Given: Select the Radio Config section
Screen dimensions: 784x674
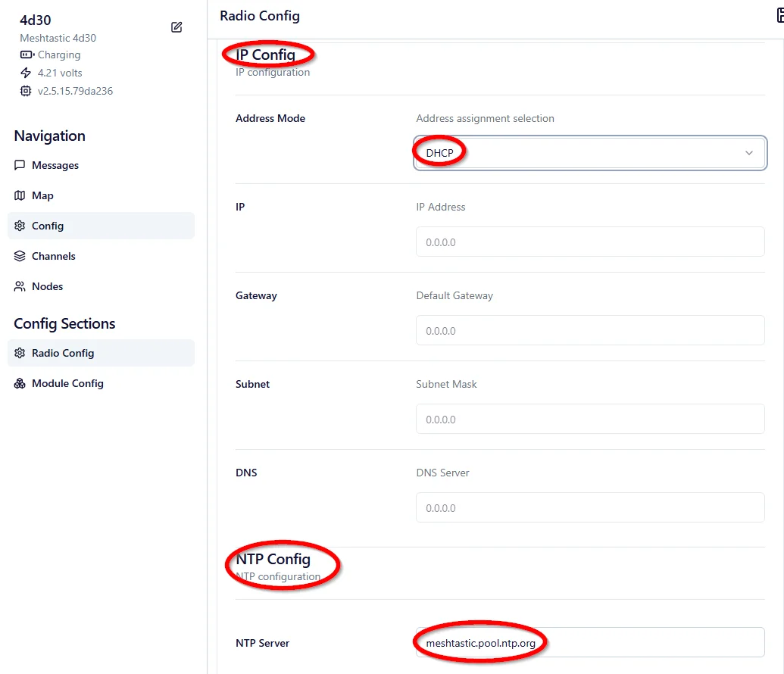Looking at the screenshot, I should [101, 353].
